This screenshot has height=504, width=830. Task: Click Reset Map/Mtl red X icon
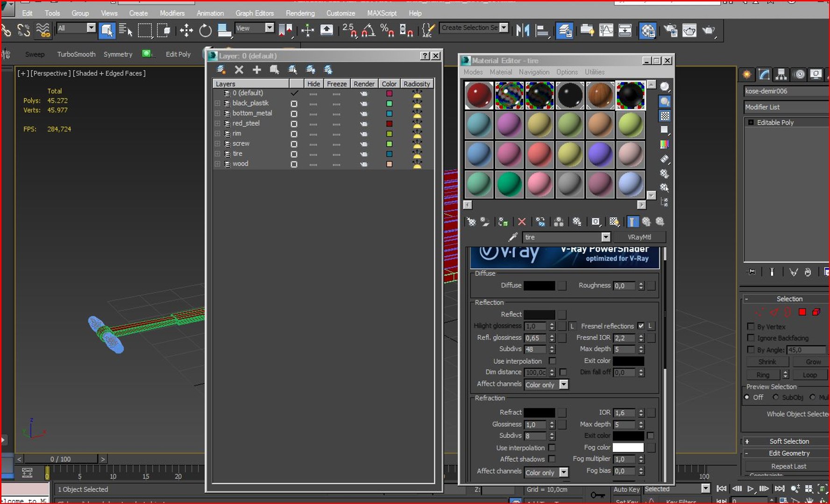click(x=522, y=222)
